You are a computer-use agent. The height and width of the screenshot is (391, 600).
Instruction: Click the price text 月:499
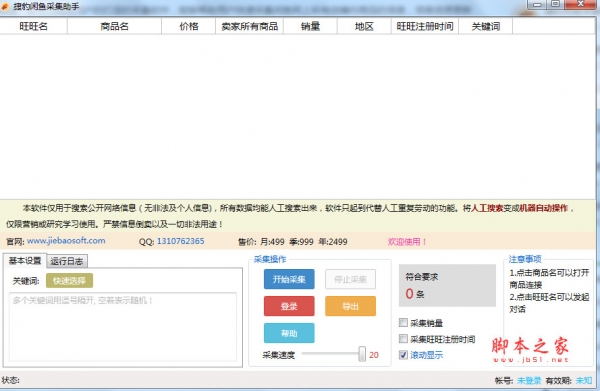(272, 242)
